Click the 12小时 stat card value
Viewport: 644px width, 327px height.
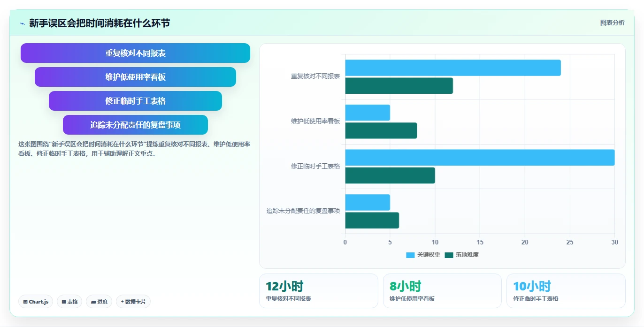coord(284,286)
